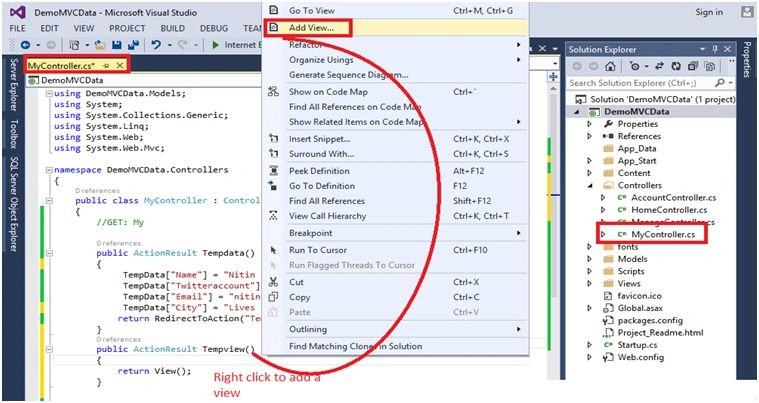Screen dimensions: 759x403
Task: Collapse the namespace DemoMVCData.Controllers code block
Action: coord(49,170)
